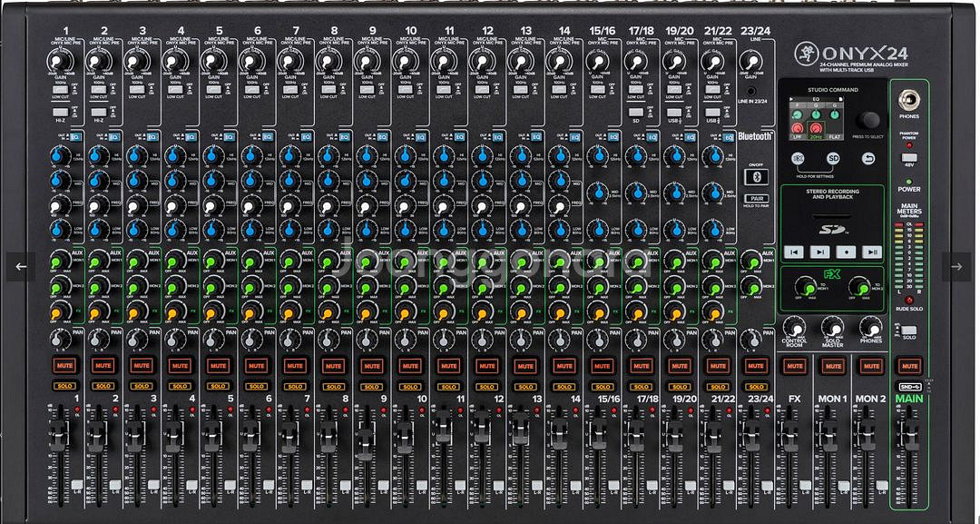
Task: Click the channel 3 FREQ sweep knob
Action: [136, 204]
